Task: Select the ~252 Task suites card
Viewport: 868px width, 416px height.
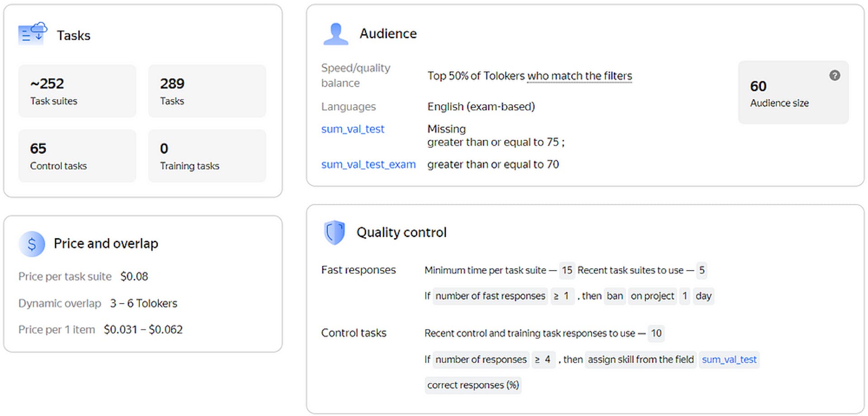Action: pos(77,91)
